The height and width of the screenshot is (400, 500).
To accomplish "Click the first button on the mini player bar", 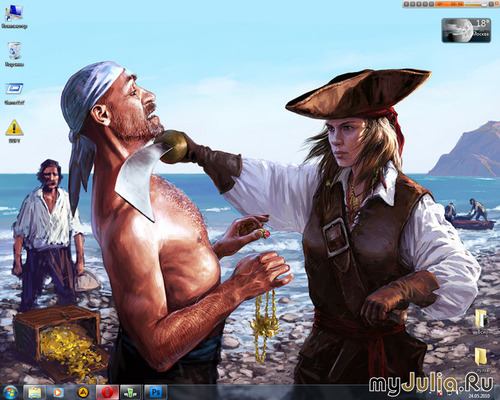I will click(406, 4).
